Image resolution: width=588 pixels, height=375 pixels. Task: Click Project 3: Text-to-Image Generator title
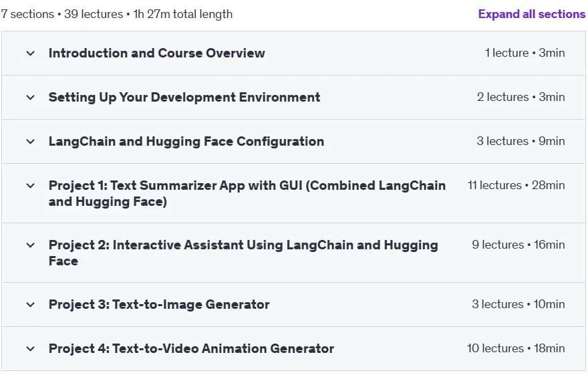coord(159,305)
